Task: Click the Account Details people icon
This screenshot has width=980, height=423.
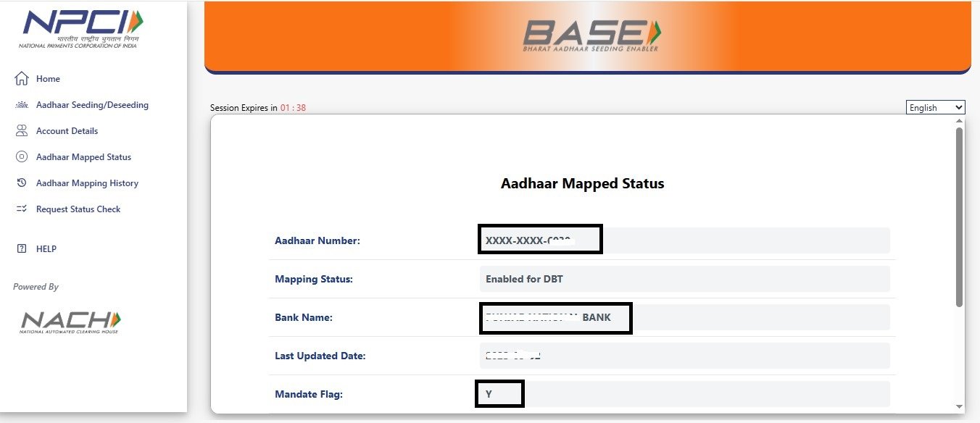Action: [x=22, y=131]
